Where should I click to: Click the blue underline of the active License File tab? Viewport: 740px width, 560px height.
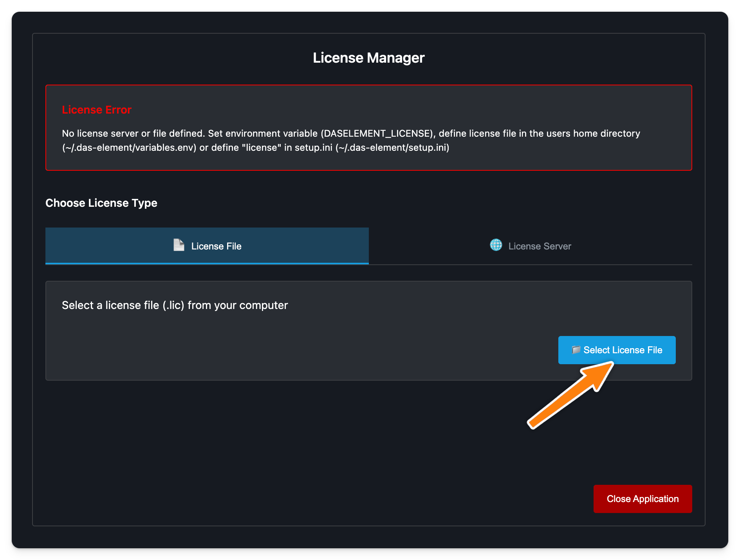[207, 263]
